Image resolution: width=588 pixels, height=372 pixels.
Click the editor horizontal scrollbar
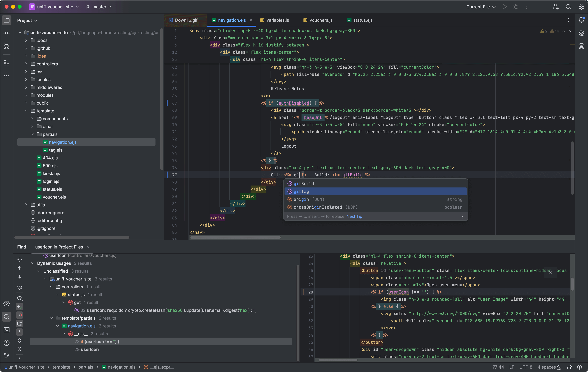(235, 237)
